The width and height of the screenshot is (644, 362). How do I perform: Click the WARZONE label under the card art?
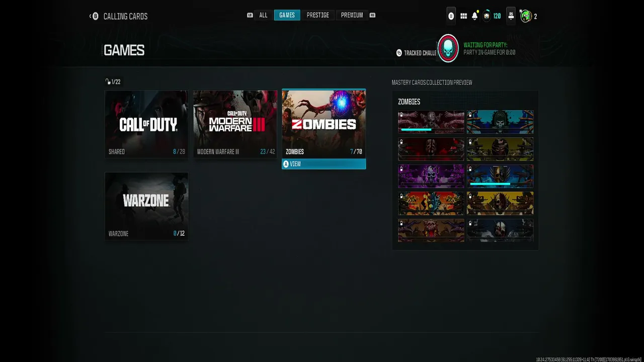[x=118, y=233]
